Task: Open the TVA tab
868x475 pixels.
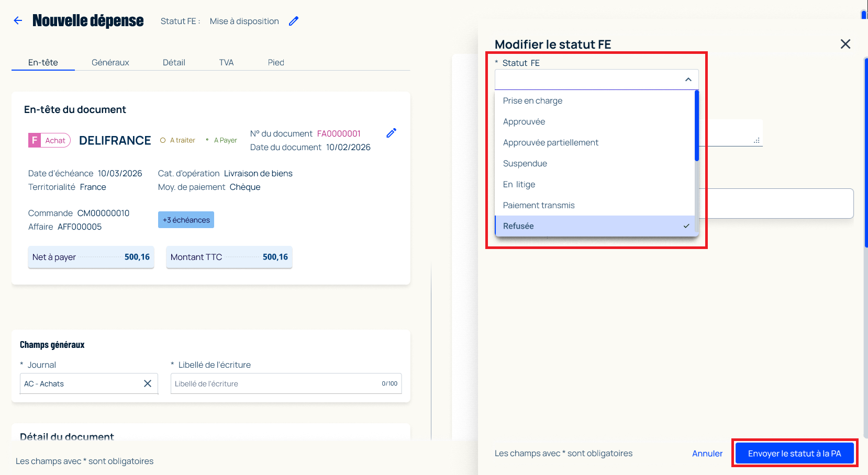Action: [x=226, y=62]
